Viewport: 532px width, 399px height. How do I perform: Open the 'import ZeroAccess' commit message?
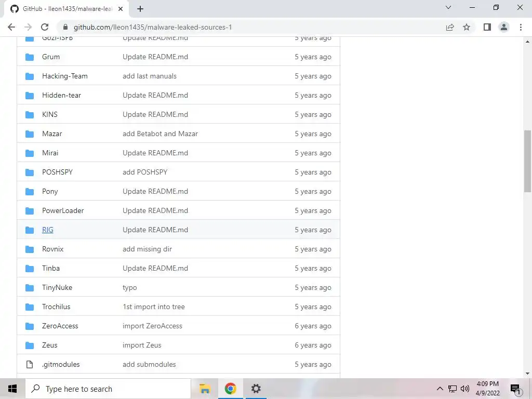tap(152, 326)
